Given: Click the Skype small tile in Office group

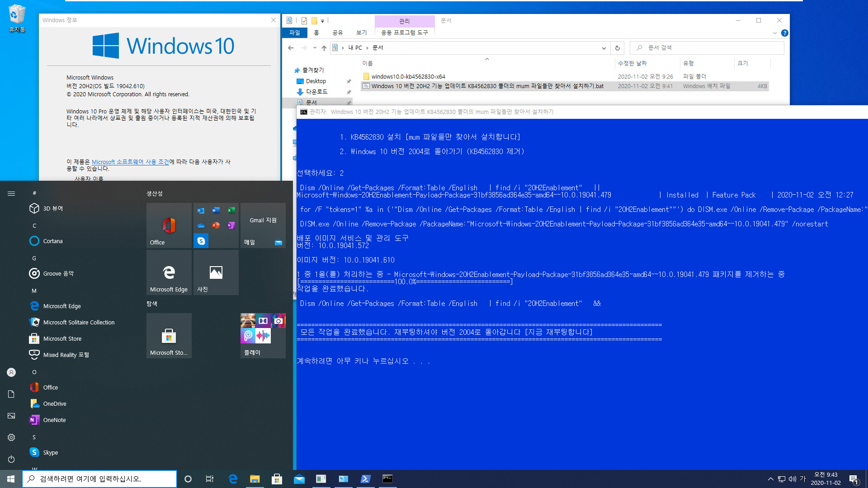Looking at the screenshot, I should [x=201, y=241].
